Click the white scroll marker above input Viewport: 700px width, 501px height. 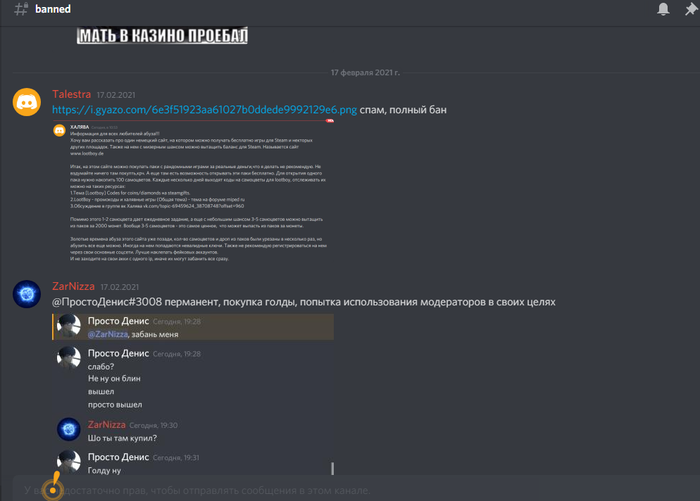click(332, 467)
